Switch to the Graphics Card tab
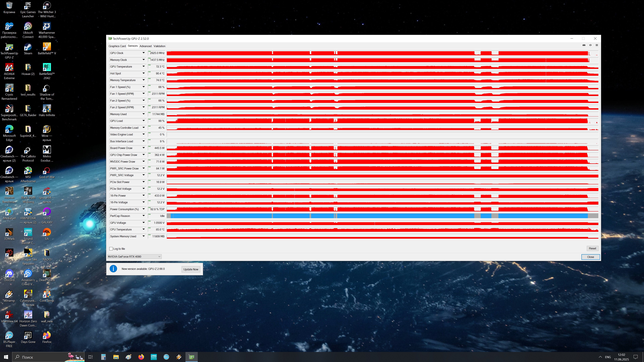This screenshot has height=362, width=644. point(117,46)
